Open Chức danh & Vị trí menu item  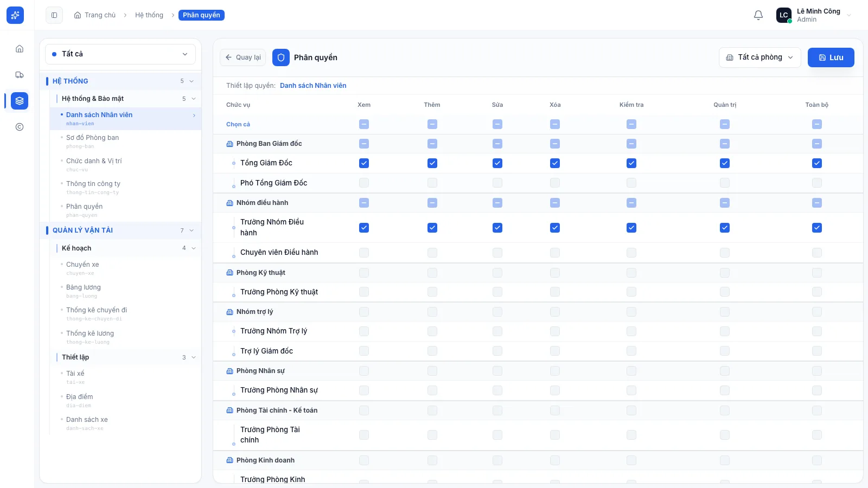126,164
